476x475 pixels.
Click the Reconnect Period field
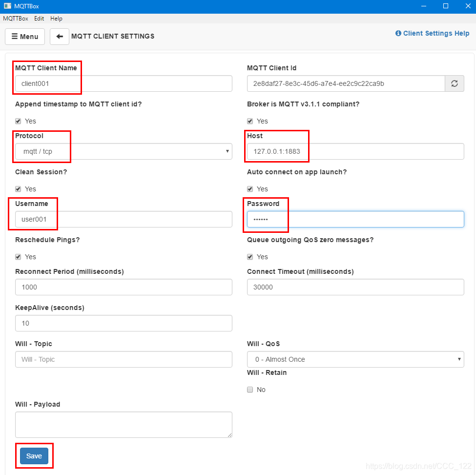click(124, 287)
